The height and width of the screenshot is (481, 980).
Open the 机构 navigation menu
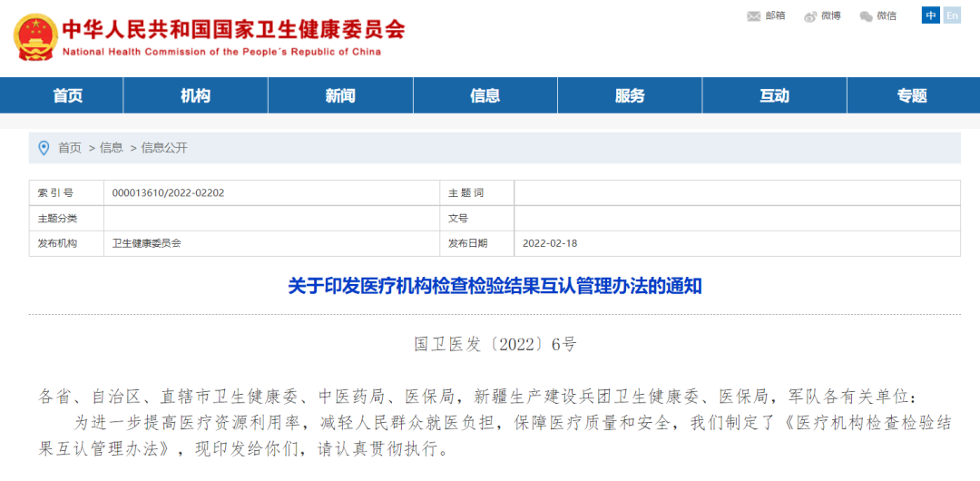click(x=196, y=95)
